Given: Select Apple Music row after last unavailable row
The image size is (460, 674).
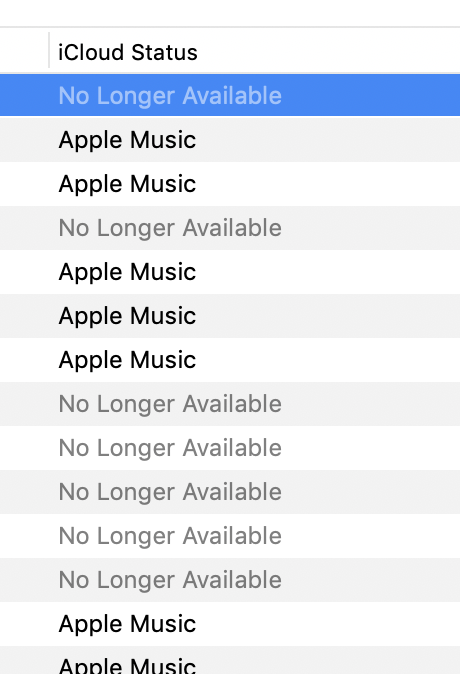Looking at the screenshot, I should coord(230,624).
